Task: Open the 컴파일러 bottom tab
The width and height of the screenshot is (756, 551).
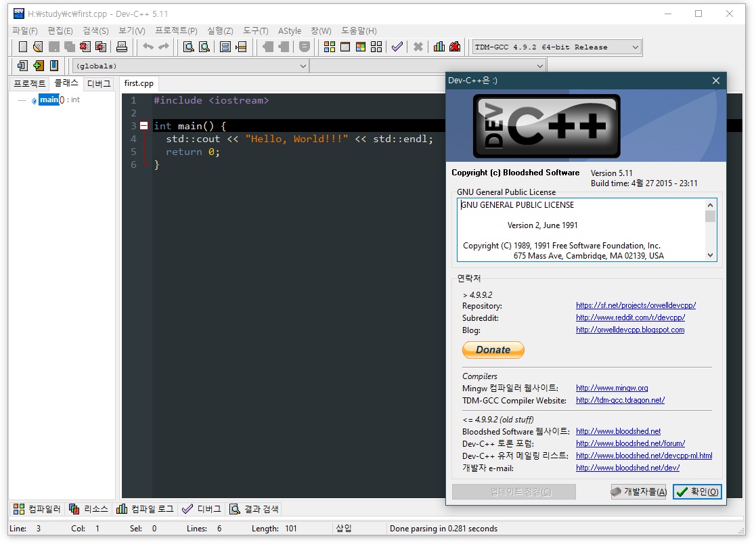Action: pyautogui.click(x=37, y=509)
